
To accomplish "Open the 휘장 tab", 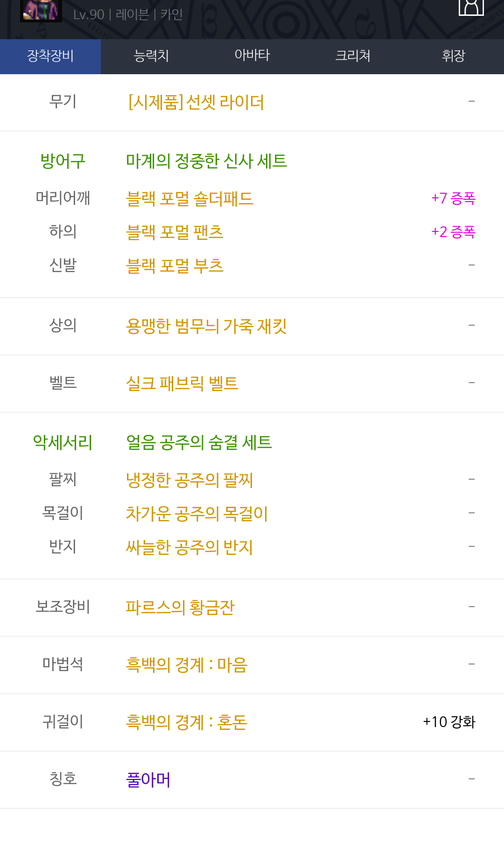I will point(454,56).
